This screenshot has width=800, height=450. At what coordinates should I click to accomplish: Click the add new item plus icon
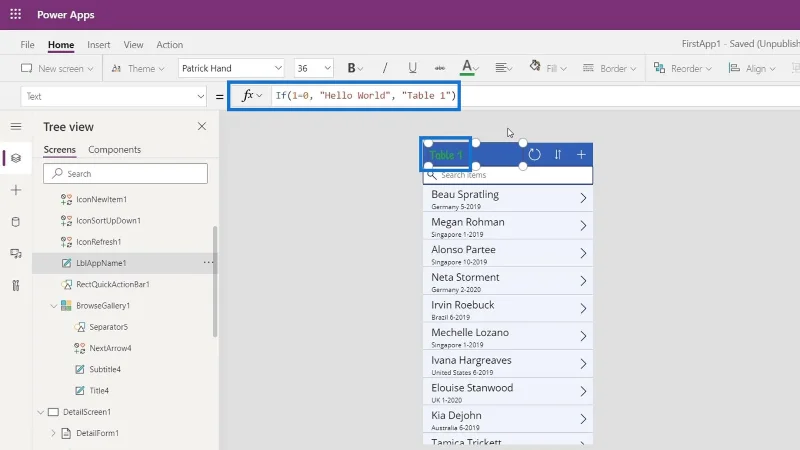(x=581, y=155)
